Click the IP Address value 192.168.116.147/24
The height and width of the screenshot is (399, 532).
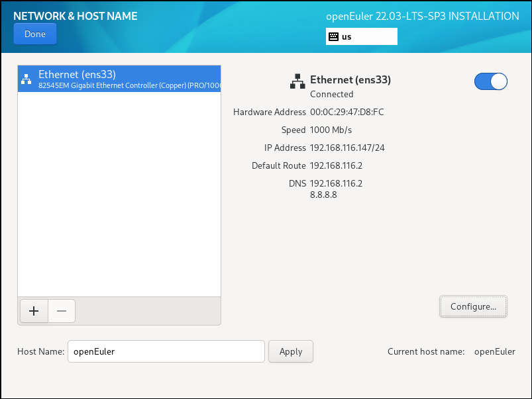coord(347,148)
